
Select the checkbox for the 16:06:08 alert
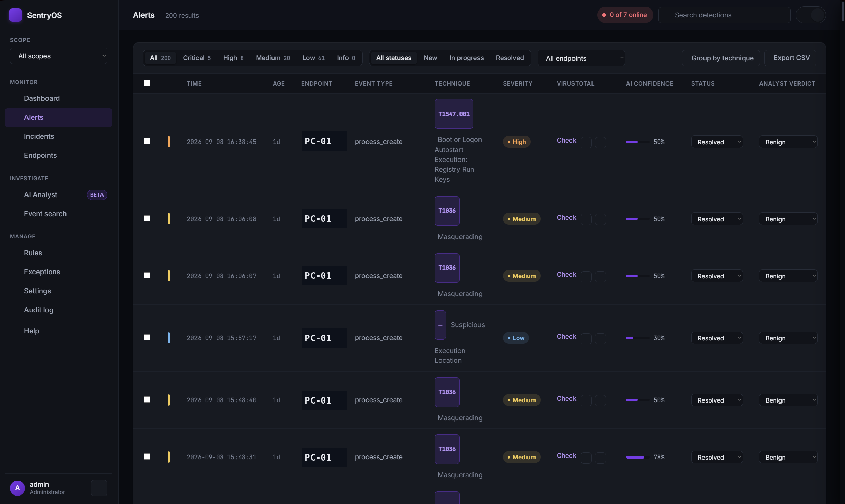pyautogui.click(x=147, y=218)
